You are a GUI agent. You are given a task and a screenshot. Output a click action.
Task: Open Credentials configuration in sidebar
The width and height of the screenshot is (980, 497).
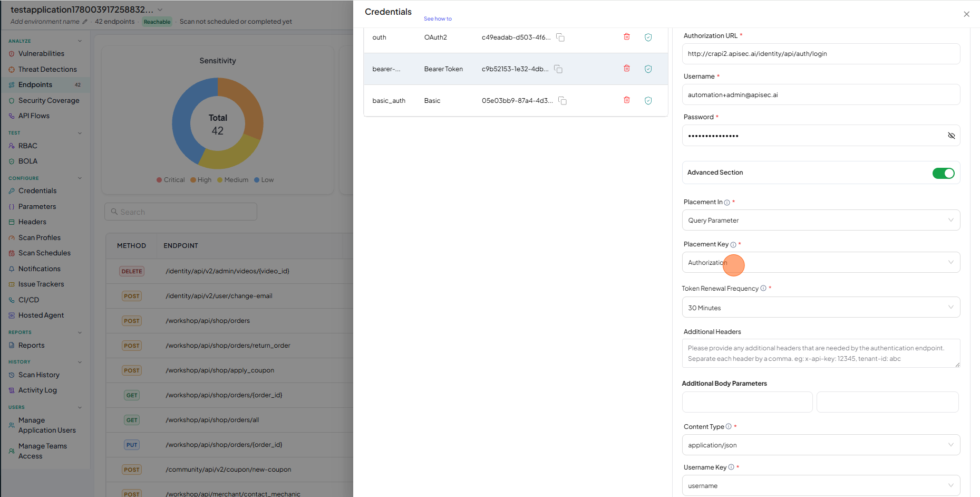pos(37,191)
